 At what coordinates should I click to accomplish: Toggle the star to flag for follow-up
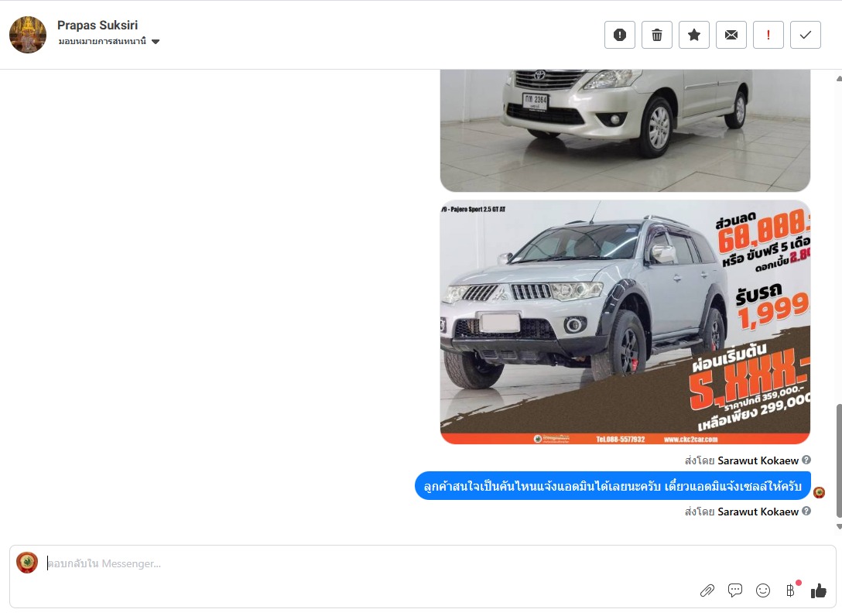click(694, 35)
